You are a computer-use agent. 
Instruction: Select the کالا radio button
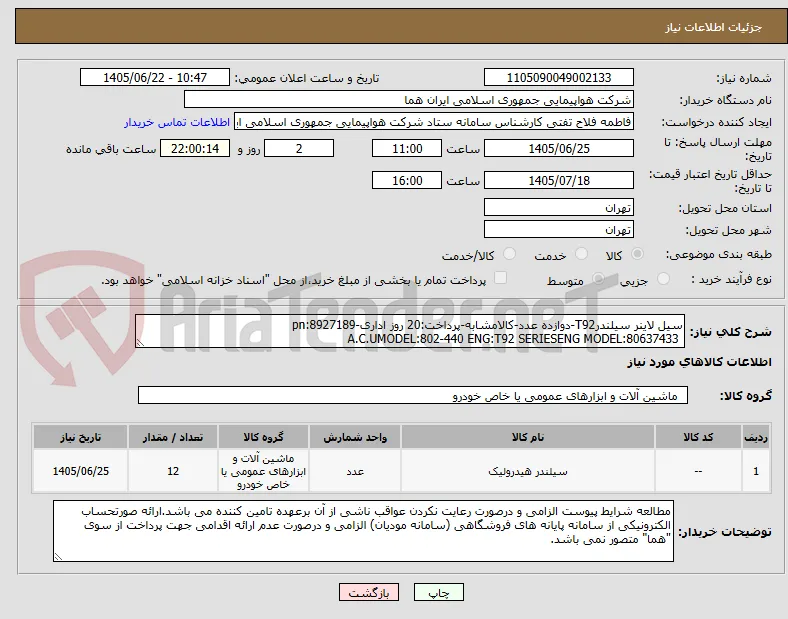(637, 254)
